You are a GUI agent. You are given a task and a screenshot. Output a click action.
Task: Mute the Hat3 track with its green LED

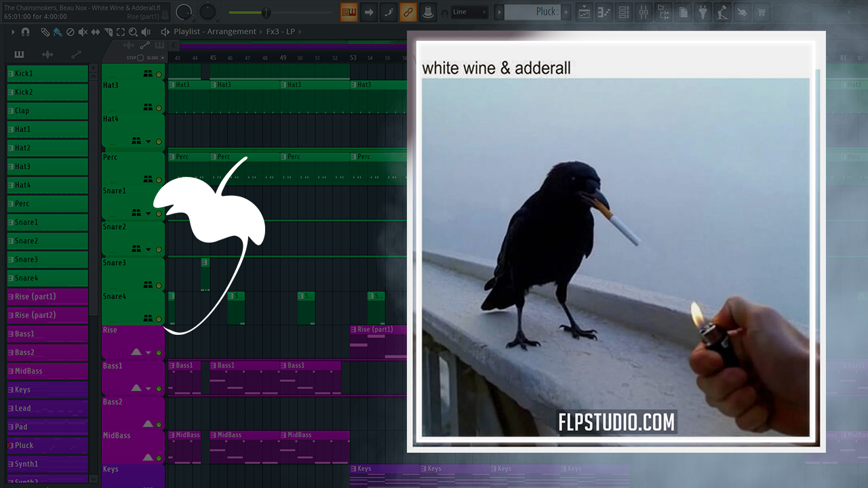point(159,108)
